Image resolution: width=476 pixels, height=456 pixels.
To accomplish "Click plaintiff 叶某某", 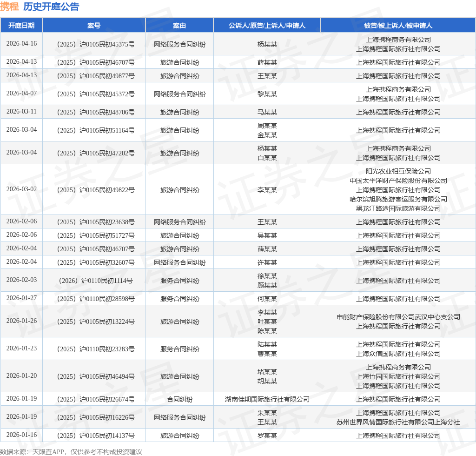I will [267, 322].
